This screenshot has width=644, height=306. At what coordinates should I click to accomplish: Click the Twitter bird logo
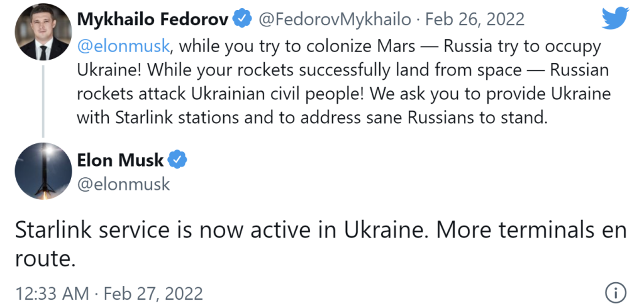pyautogui.click(x=614, y=19)
